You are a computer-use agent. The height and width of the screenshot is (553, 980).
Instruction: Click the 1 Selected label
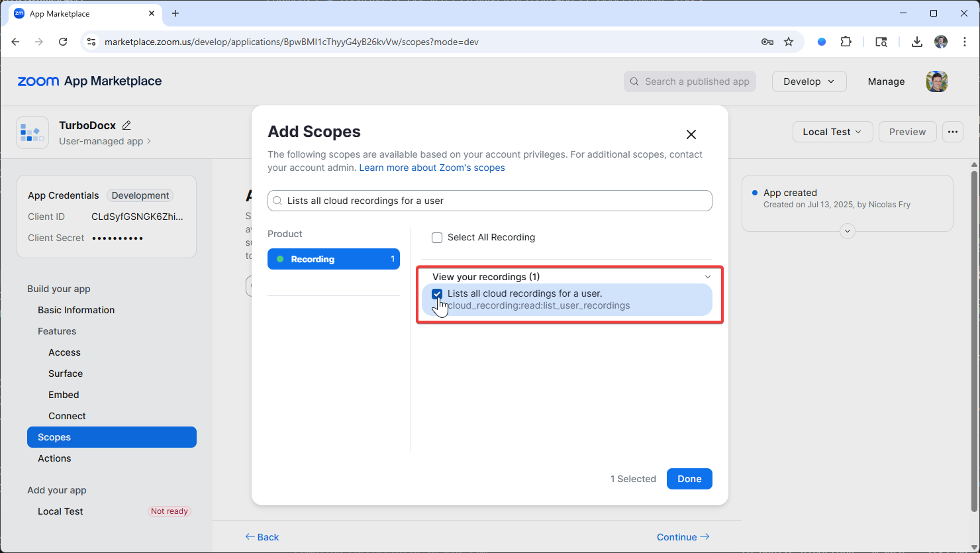click(633, 479)
